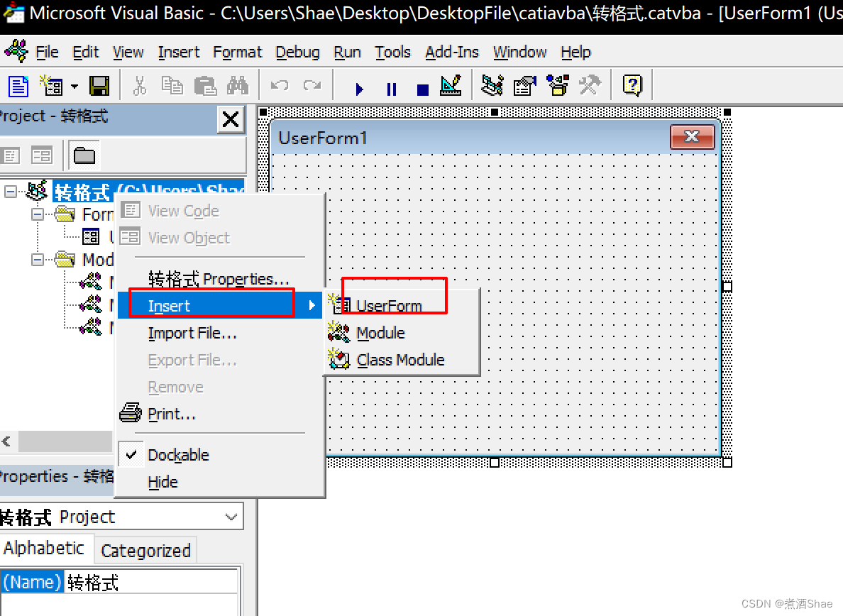Toggle the Dockable checked option

[220, 455]
